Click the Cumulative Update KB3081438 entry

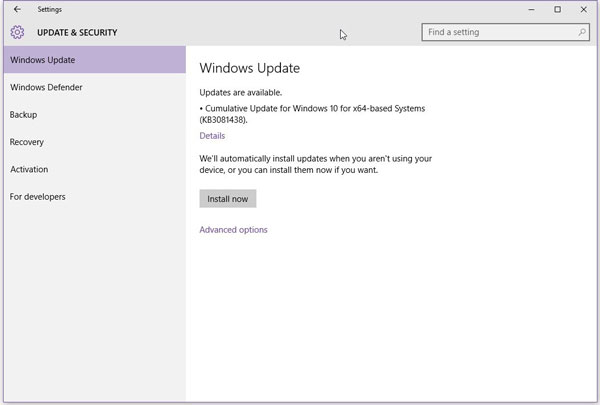pyautogui.click(x=312, y=114)
